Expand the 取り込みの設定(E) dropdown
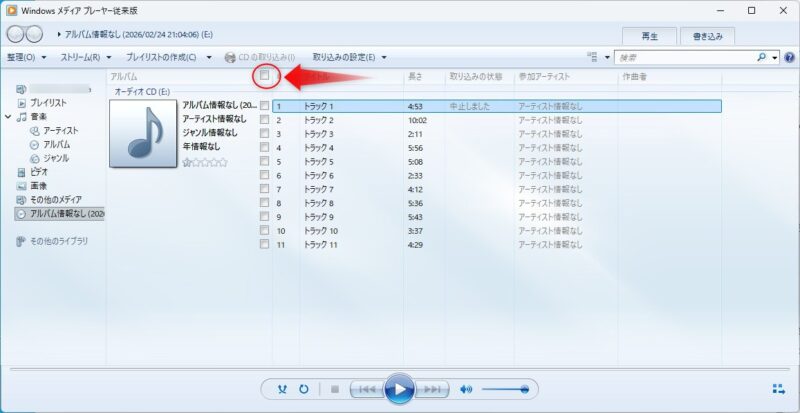Viewport: 800px width, 413px height. pos(349,58)
